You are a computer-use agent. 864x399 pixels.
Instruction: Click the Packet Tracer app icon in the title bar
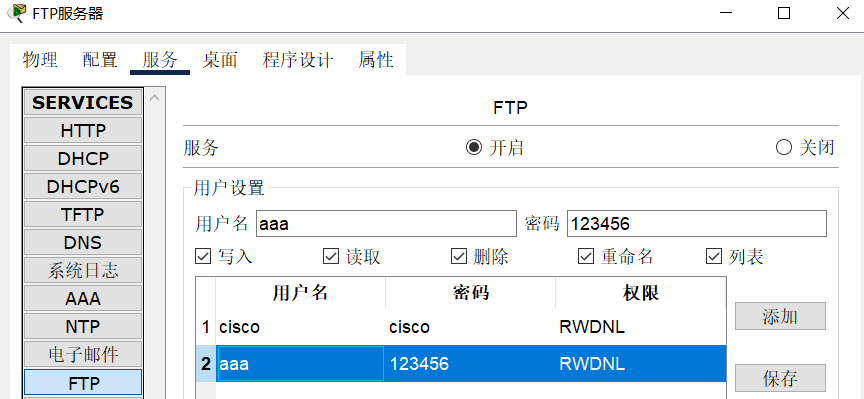click(18, 13)
